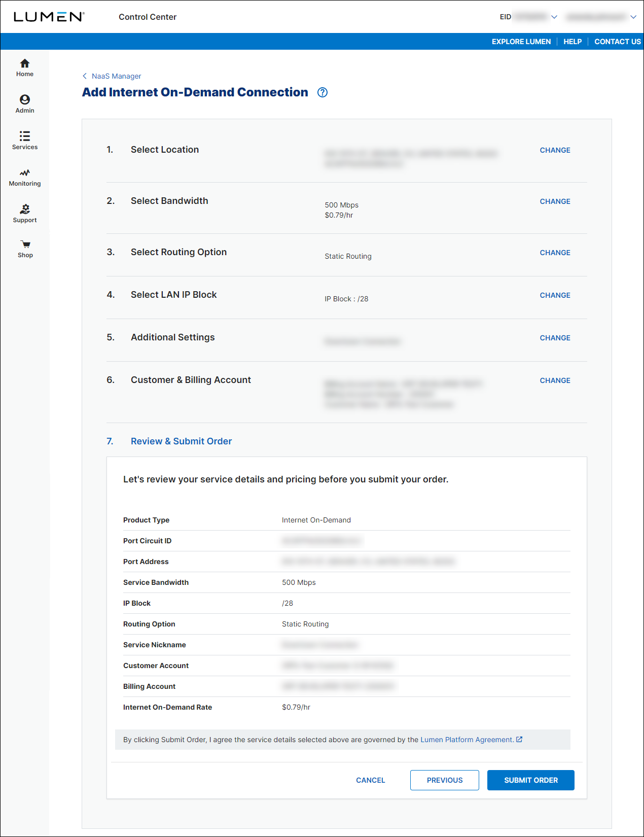Click the SUBMIT ORDER button
The height and width of the screenshot is (837, 644).
531,780
